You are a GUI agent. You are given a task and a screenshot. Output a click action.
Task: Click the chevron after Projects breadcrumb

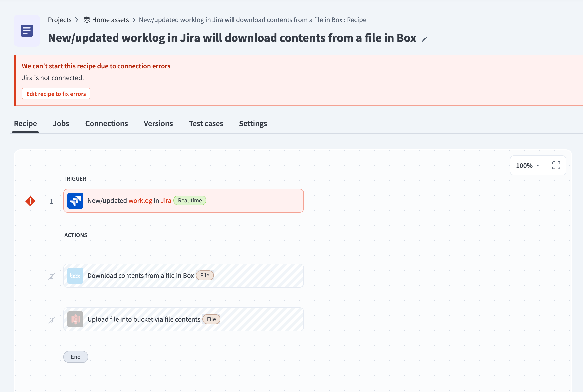pyautogui.click(x=77, y=20)
